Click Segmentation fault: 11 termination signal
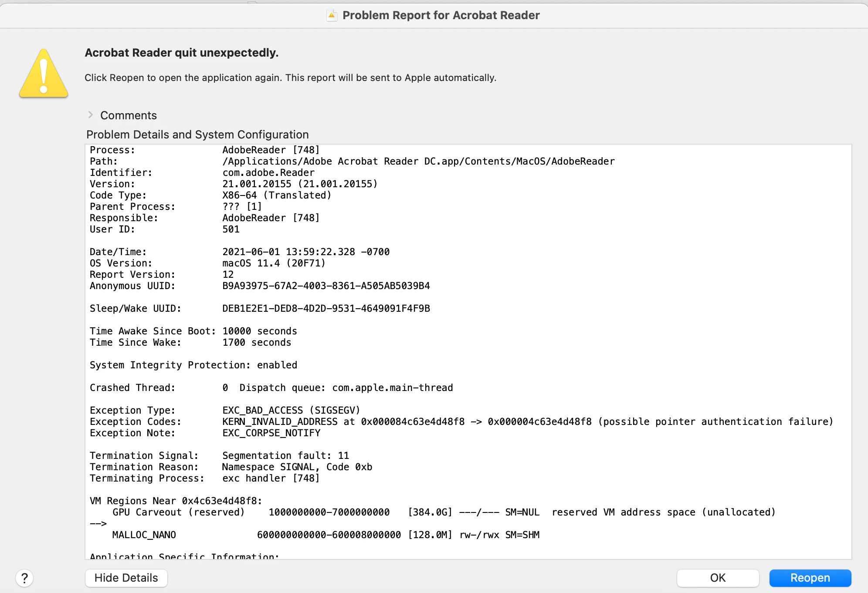 286,456
